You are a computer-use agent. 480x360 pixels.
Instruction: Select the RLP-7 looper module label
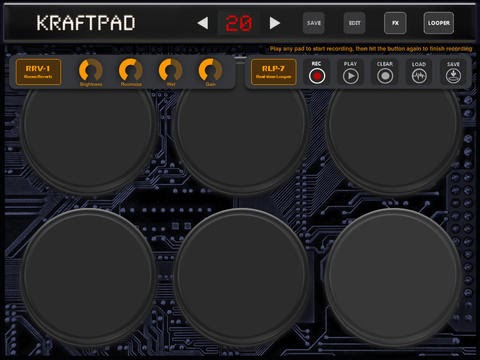coord(274,72)
